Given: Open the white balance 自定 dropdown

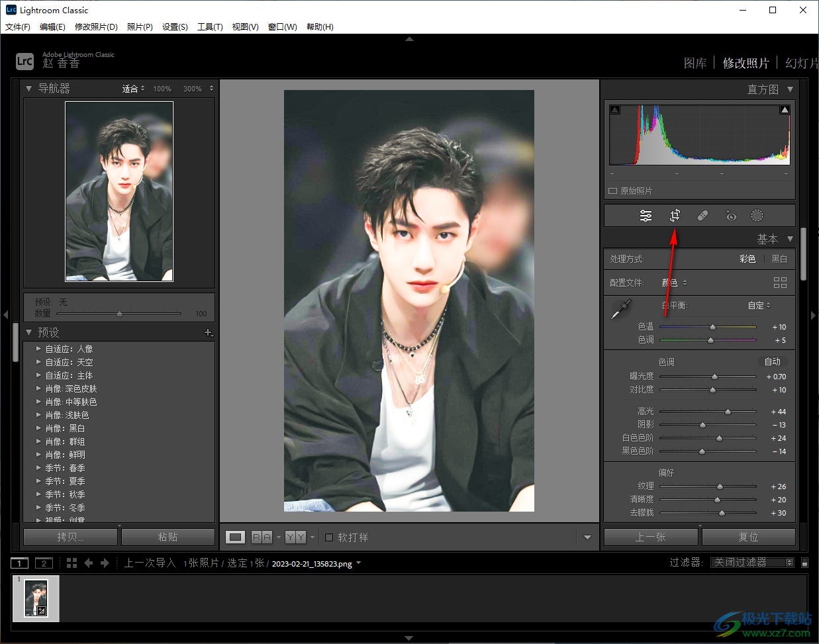Looking at the screenshot, I should (x=759, y=305).
